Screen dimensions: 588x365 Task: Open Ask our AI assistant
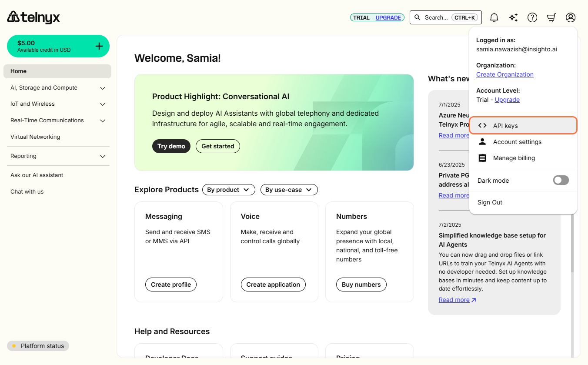click(x=37, y=175)
